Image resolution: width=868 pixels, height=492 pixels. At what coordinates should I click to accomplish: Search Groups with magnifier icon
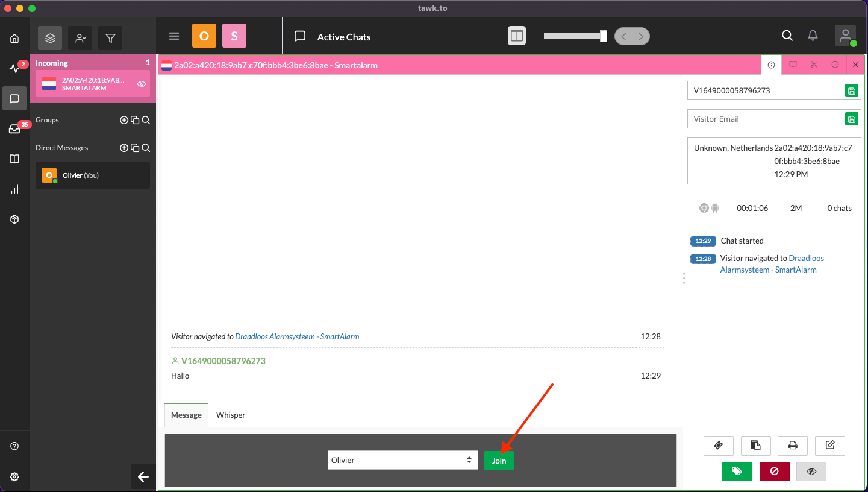(x=146, y=120)
